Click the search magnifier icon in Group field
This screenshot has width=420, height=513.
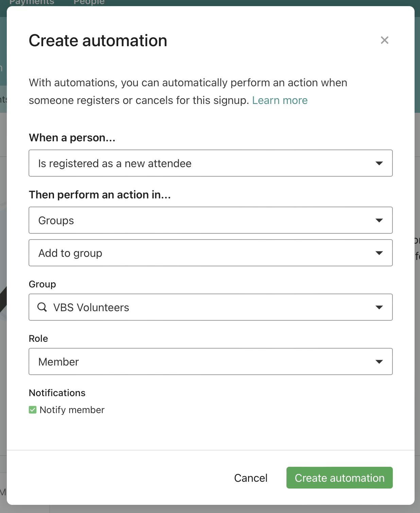[42, 307]
